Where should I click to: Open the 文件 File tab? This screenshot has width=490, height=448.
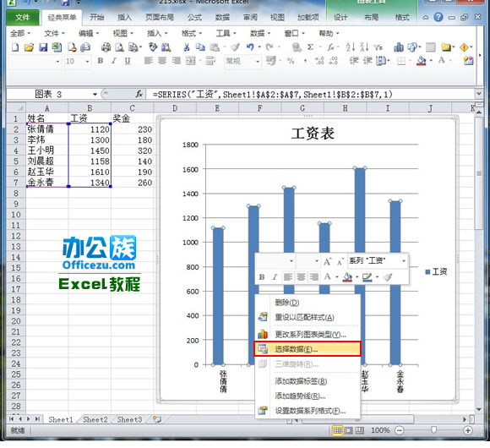click(23, 17)
